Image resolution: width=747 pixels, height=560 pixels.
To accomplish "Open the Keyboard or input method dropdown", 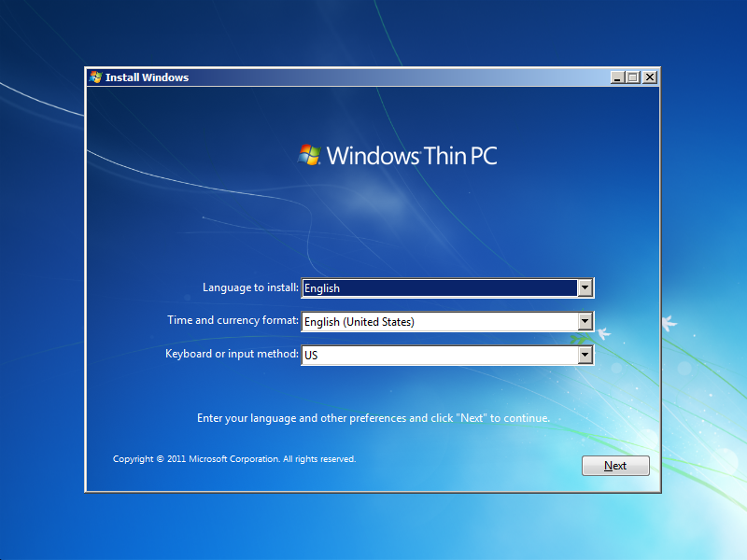I will click(x=585, y=355).
